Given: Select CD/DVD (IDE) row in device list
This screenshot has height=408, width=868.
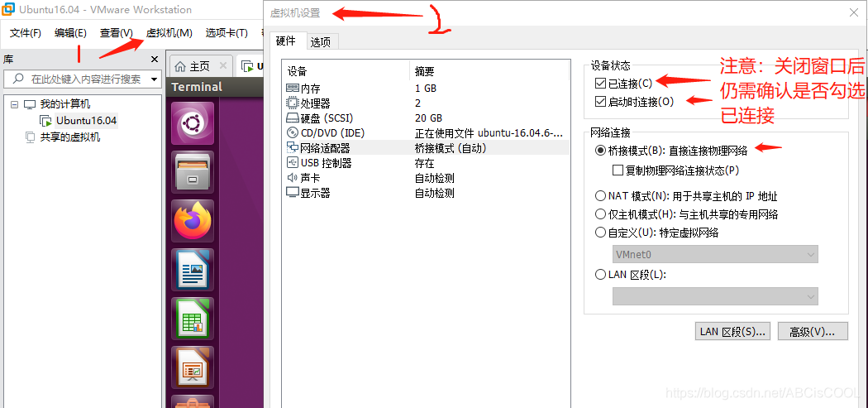Looking at the screenshot, I should [x=425, y=133].
